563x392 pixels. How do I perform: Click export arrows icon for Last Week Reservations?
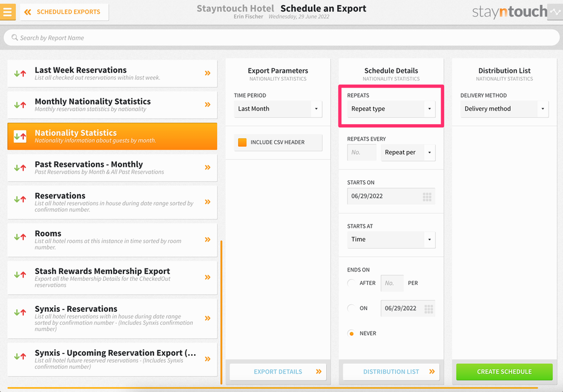pyautogui.click(x=20, y=73)
